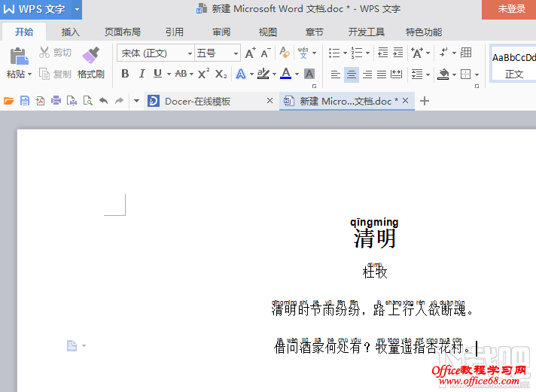Viewport: 536px width, 392px height.
Task: Enable center text alignment
Action: pos(351,74)
